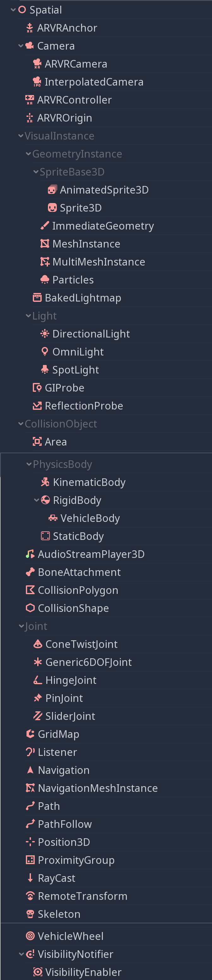This screenshot has height=980, width=212.
Task: Click the Listener ear icon
Action: coord(30,752)
